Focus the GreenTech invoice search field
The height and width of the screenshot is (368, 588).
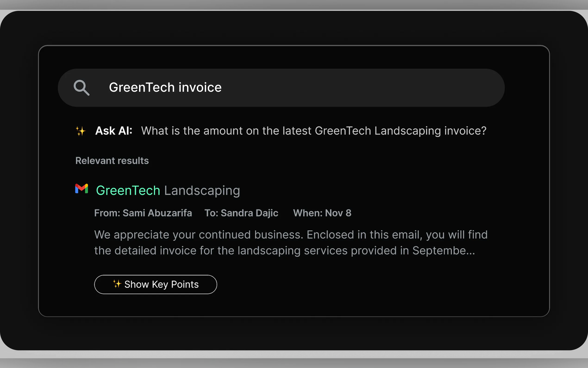[x=281, y=88]
